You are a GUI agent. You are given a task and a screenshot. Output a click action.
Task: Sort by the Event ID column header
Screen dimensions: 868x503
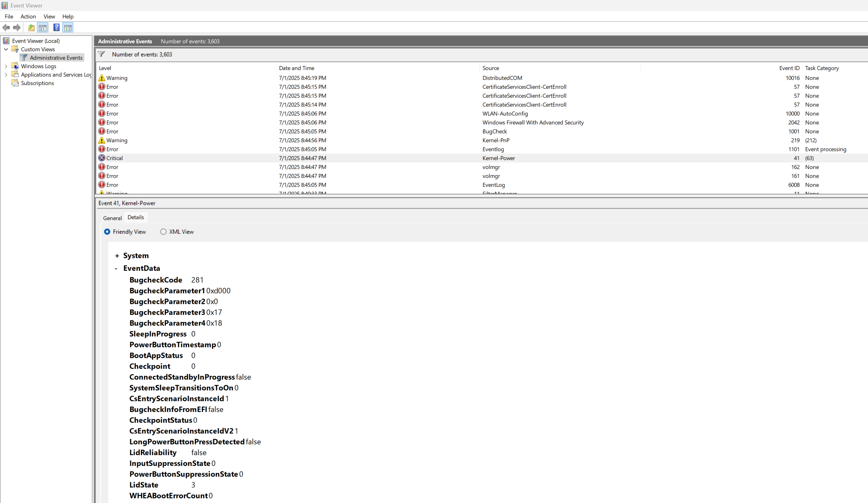tap(721, 68)
